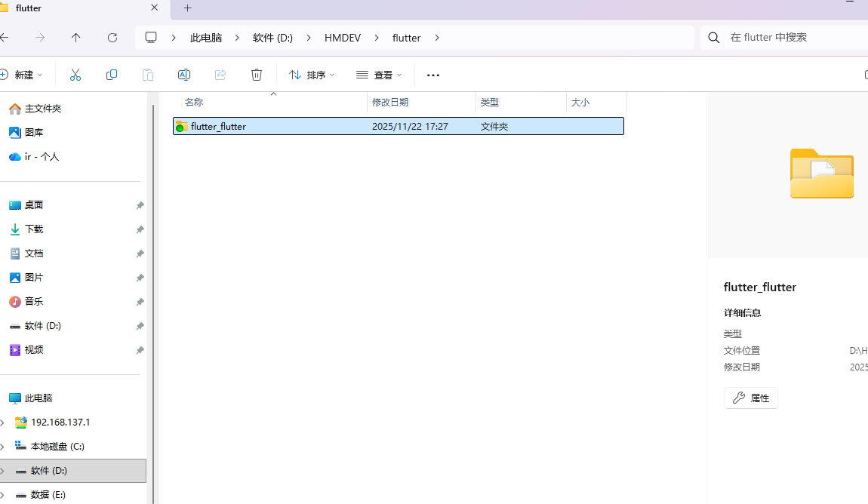This screenshot has width=868, height=504.
Task: Expand chevron after flutter breadcrumb
Action: click(437, 38)
